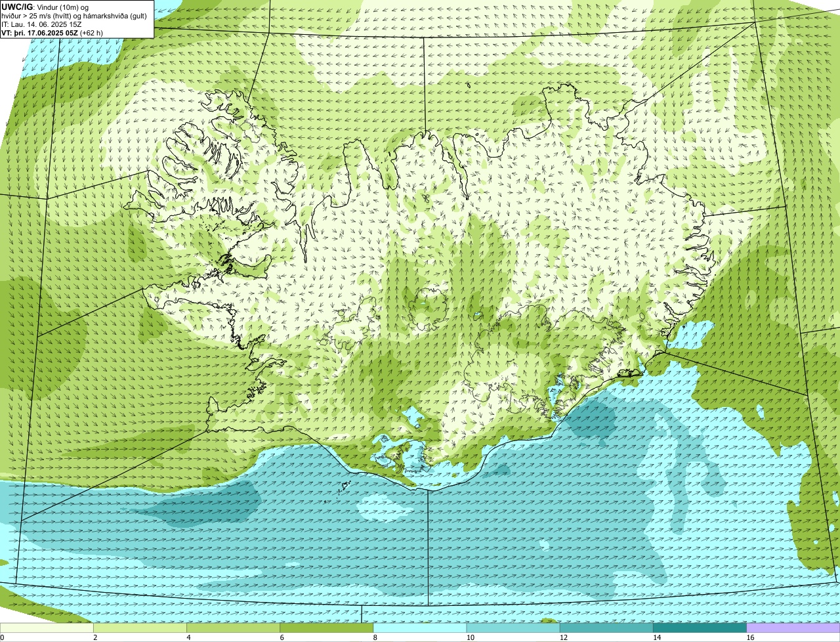Click the 'IT: Lau. 14. 06. 2025 15Z' line

tap(41, 24)
